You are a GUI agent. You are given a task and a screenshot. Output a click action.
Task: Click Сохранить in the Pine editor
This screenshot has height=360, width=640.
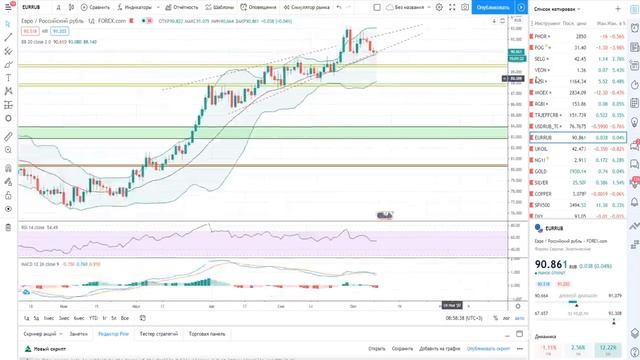402,349
